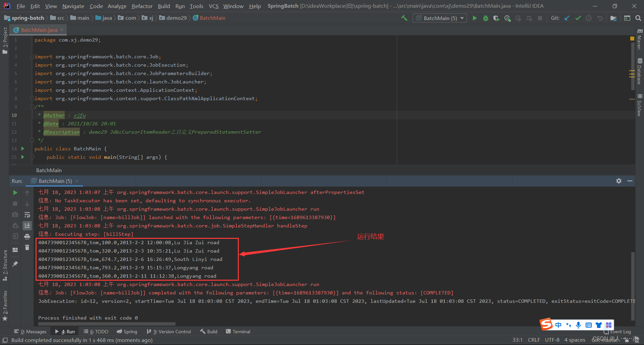Image resolution: width=644 pixels, height=345 pixels.
Task: Clear console with the trash icon
Action: (x=27, y=248)
